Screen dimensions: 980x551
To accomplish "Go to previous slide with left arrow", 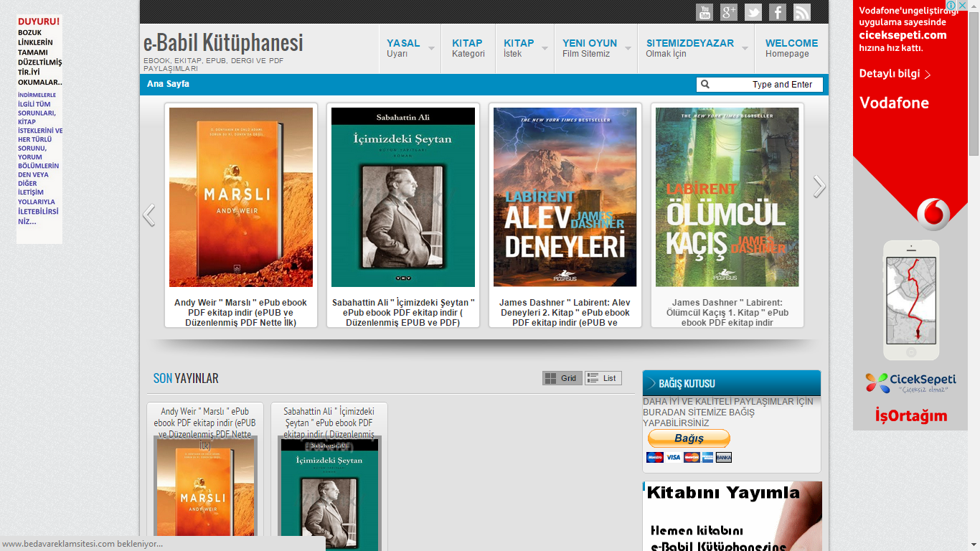I will pyautogui.click(x=149, y=215).
